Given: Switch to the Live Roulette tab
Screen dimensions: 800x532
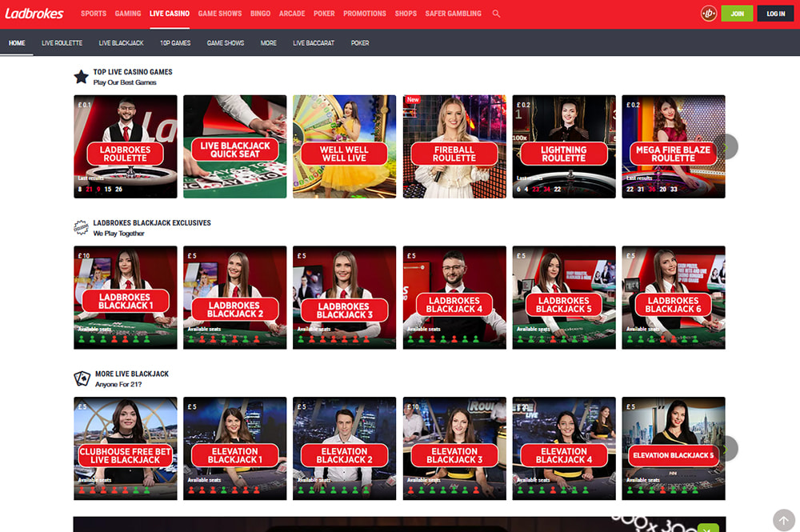Looking at the screenshot, I should (x=62, y=43).
